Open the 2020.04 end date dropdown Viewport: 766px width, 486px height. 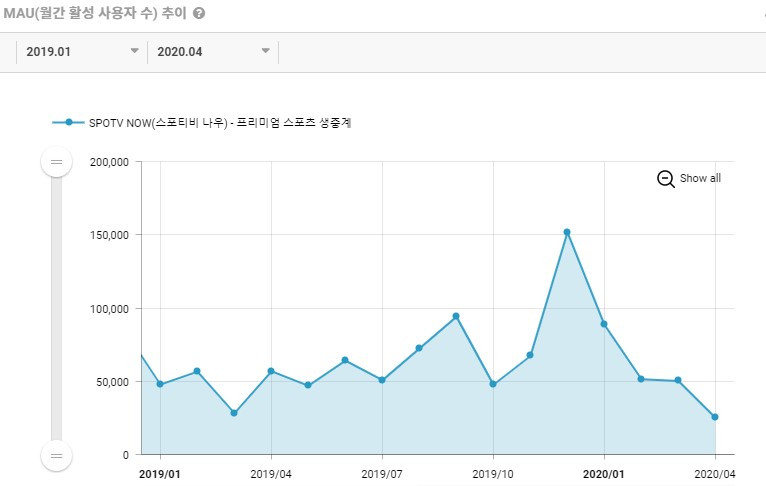point(213,52)
